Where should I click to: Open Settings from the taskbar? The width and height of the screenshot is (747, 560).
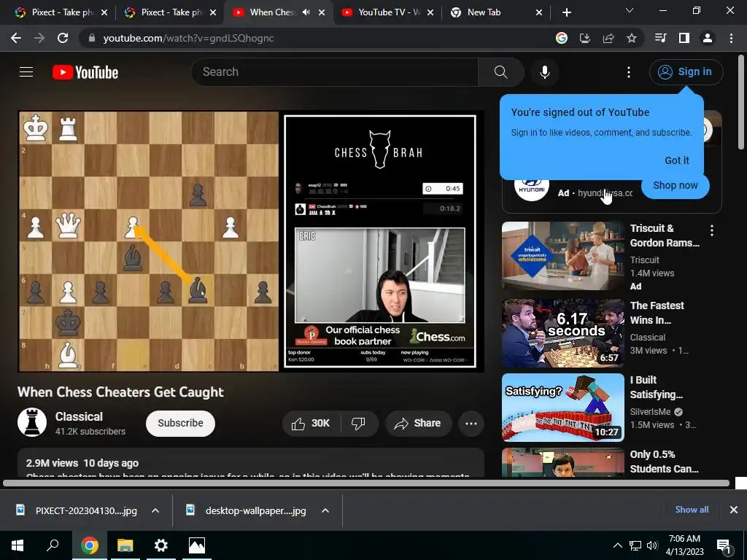(161, 545)
